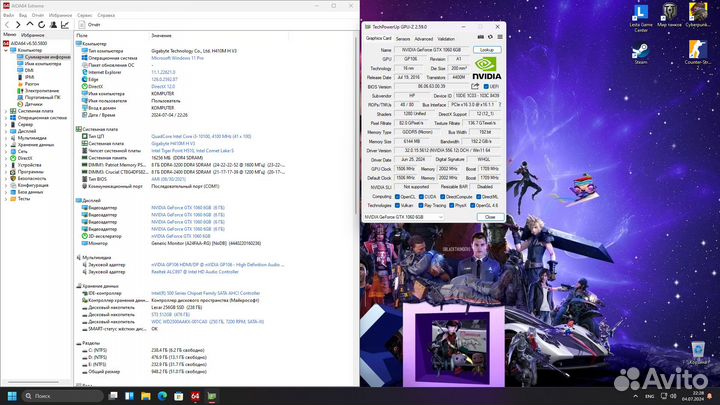Toggle the Vulkan checkbox in GPU-Z
720x405 pixels.
pyautogui.click(x=397, y=205)
